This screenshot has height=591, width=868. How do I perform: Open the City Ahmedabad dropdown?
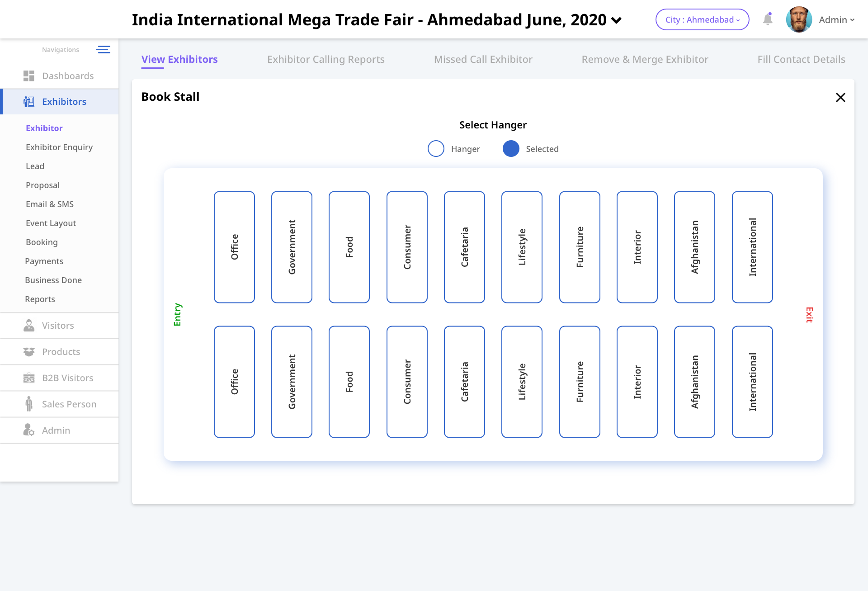pyautogui.click(x=702, y=19)
